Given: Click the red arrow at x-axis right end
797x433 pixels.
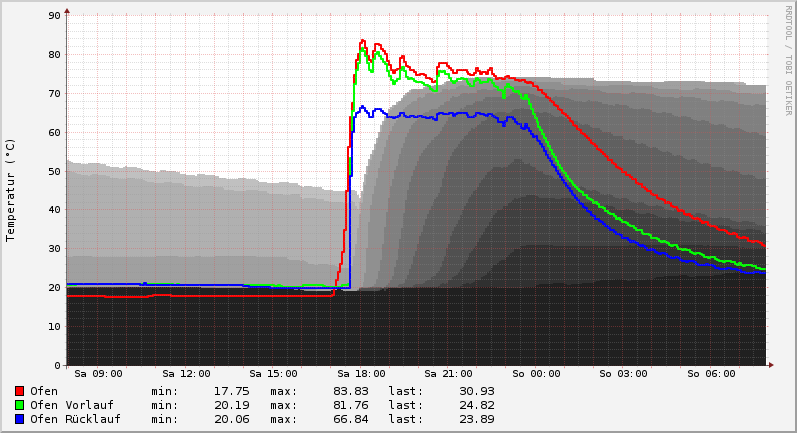Looking at the screenshot, I should point(771,365).
